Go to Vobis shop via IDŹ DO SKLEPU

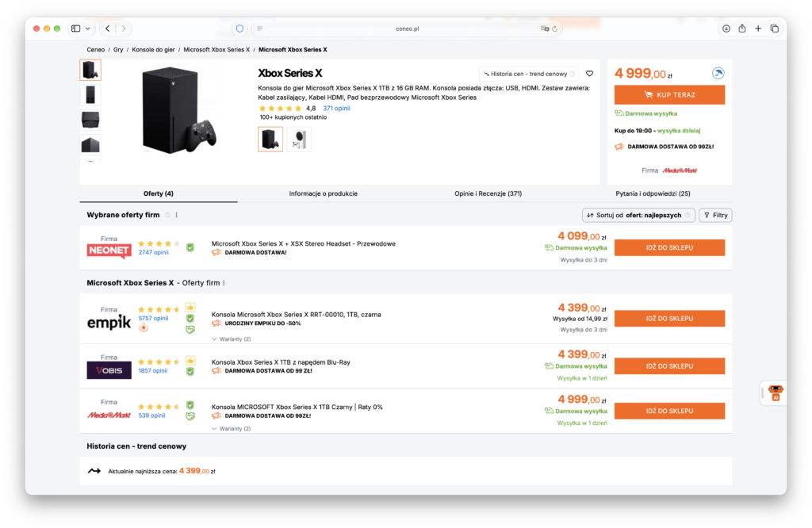(669, 366)
